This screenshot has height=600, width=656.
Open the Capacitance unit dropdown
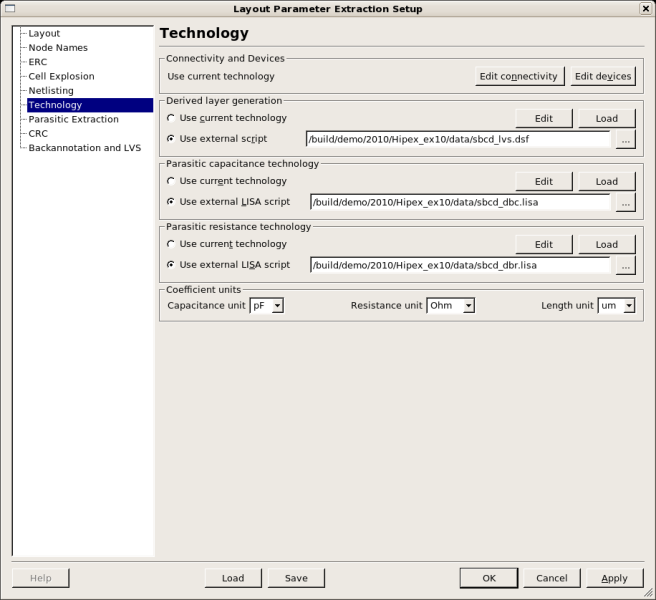(267, 306)
